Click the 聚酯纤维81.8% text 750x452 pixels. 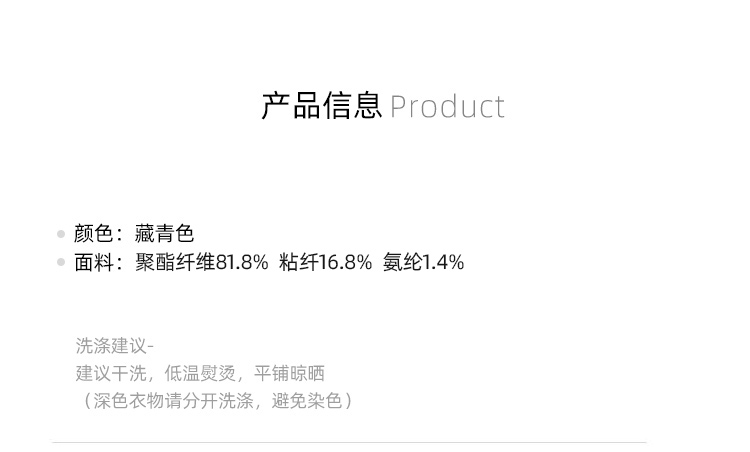tap(202, 263)
